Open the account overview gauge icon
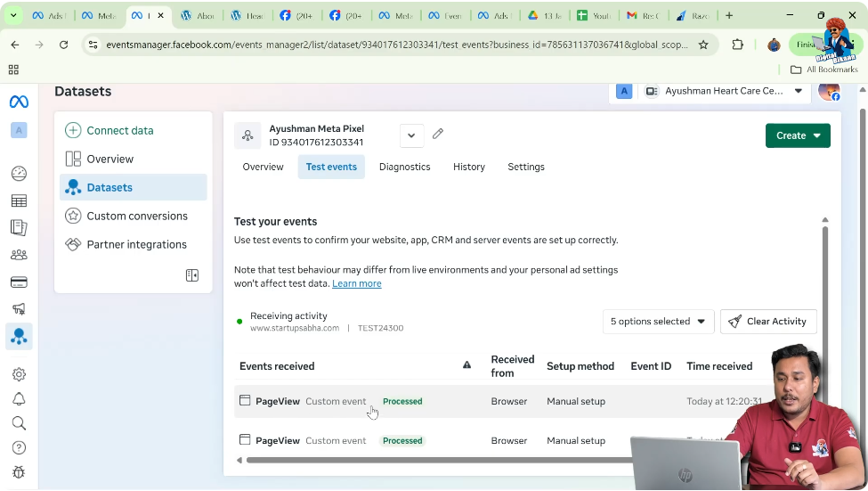This screenshot has height=491, width=868. coord(19,174)
